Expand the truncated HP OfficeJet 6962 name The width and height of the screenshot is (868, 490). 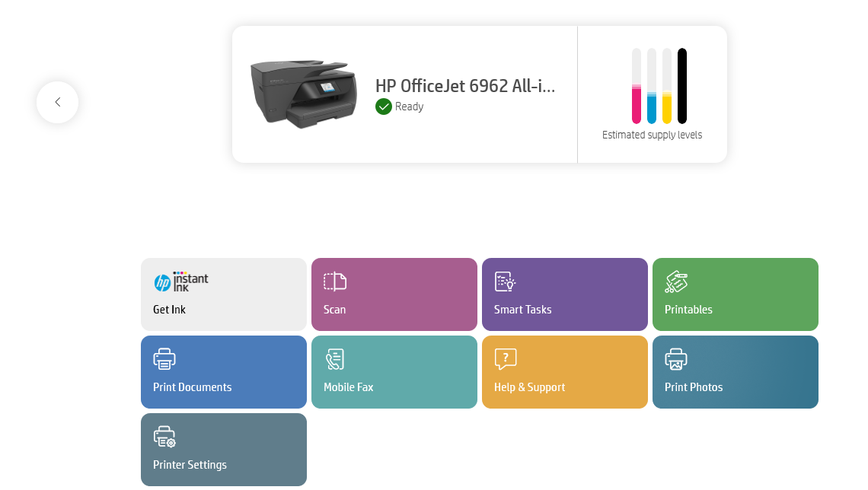[x=465, y=86]
